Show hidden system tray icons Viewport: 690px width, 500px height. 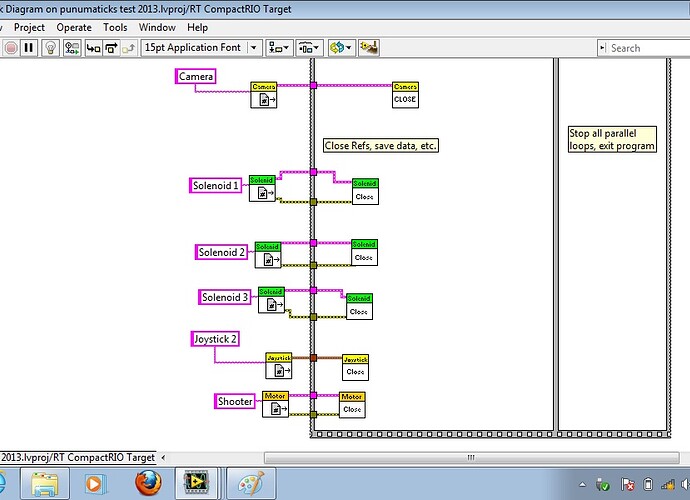tap(583, 485)
